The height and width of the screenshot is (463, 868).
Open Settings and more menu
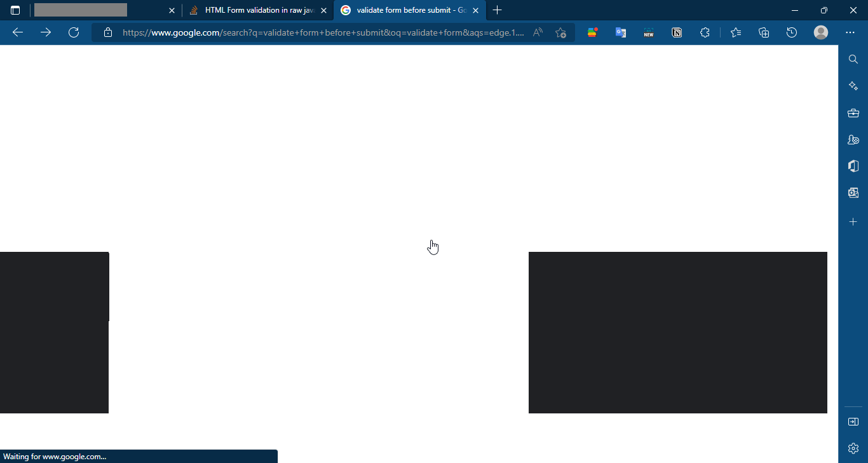tap(851, 32)
